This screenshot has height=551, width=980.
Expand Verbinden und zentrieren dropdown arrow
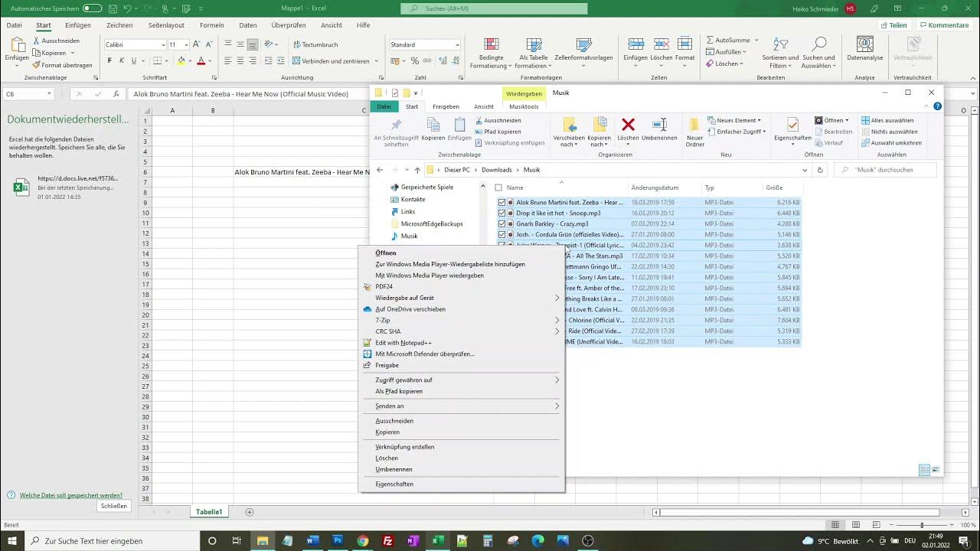376,60
